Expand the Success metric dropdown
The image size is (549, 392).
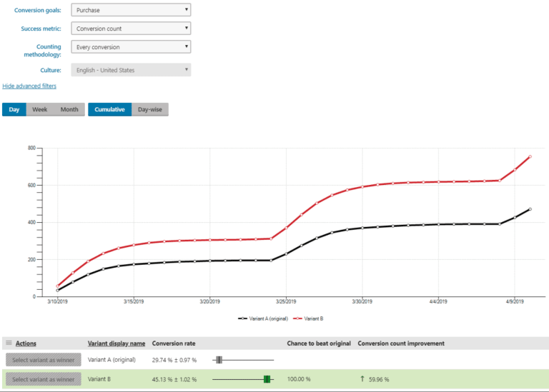[x=132, y=29]
